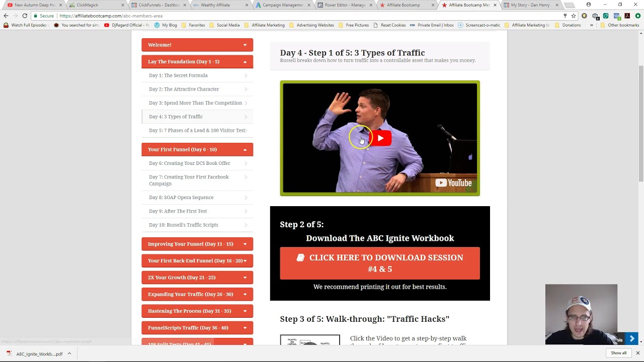Click the page vertical scrollbar
The width and height of the screenshot is (644, 362).
coord(641,124)
